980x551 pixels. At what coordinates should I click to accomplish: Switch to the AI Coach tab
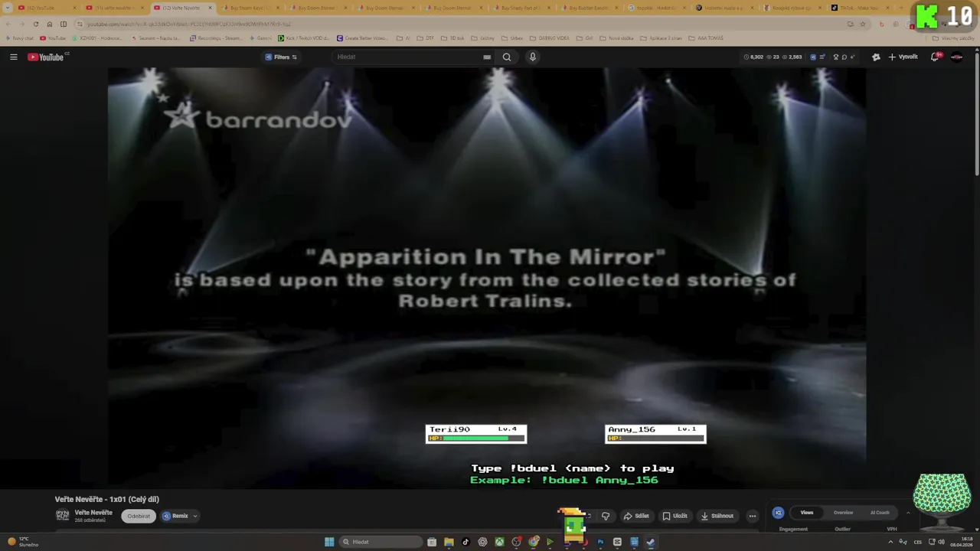tap(880, 513)
